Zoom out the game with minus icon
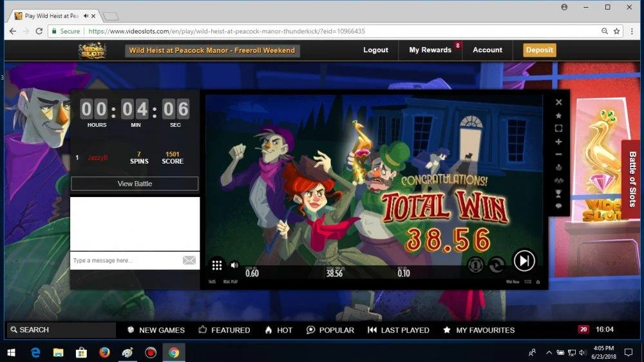Image resolution: width=644 pixels, height=362 pixels. tap(558, 155)
